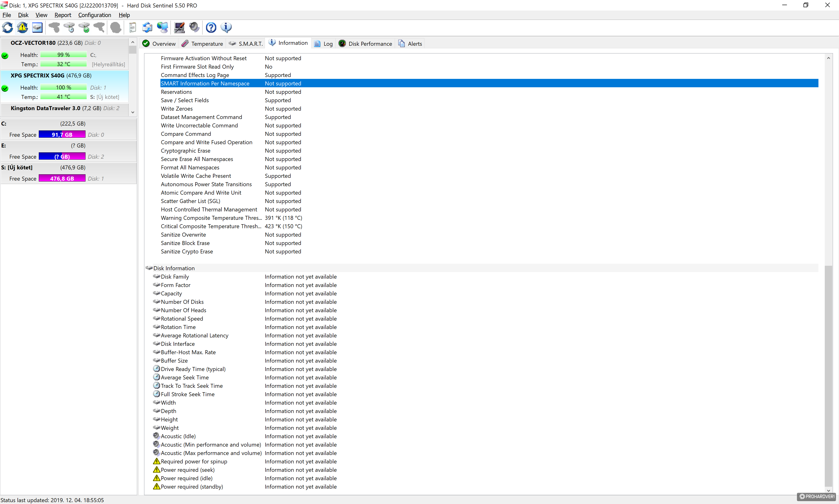The height and width of the screenshot is (504, 839).
Task: Click the blue question mark help icon
Action: (x=211, y=28)
